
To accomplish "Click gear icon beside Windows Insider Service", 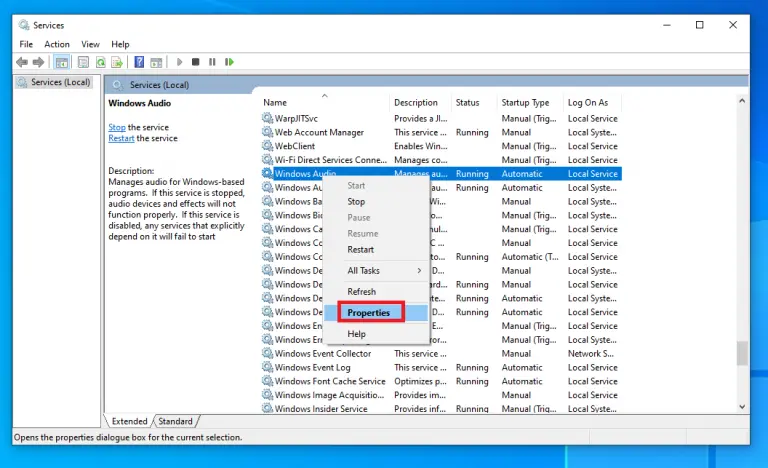I will [x=267, y=408].
